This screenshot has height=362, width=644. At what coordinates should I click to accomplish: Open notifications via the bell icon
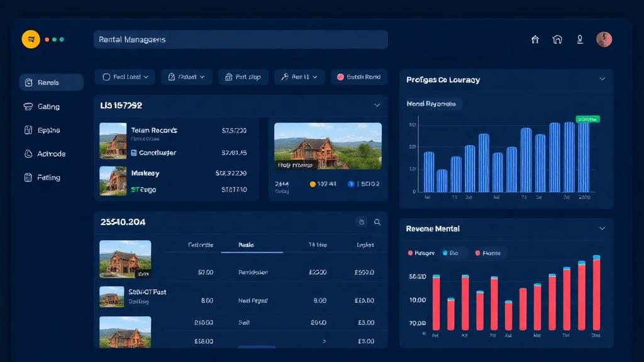coord(579,39)
